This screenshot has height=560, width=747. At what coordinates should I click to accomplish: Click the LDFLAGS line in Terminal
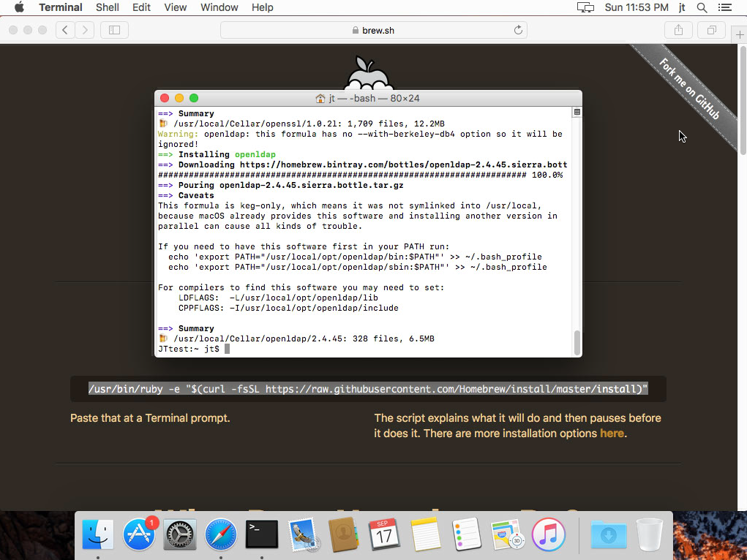pos(278,298)
